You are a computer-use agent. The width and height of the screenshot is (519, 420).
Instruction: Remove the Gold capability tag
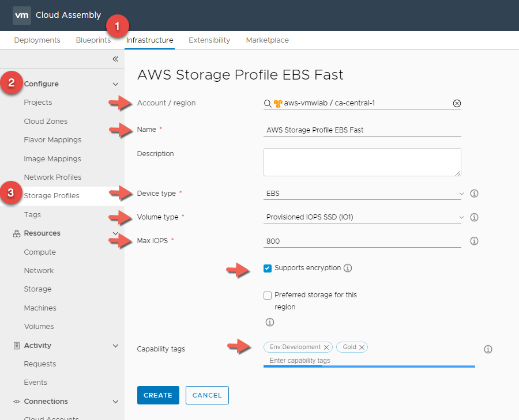(362, 347)
